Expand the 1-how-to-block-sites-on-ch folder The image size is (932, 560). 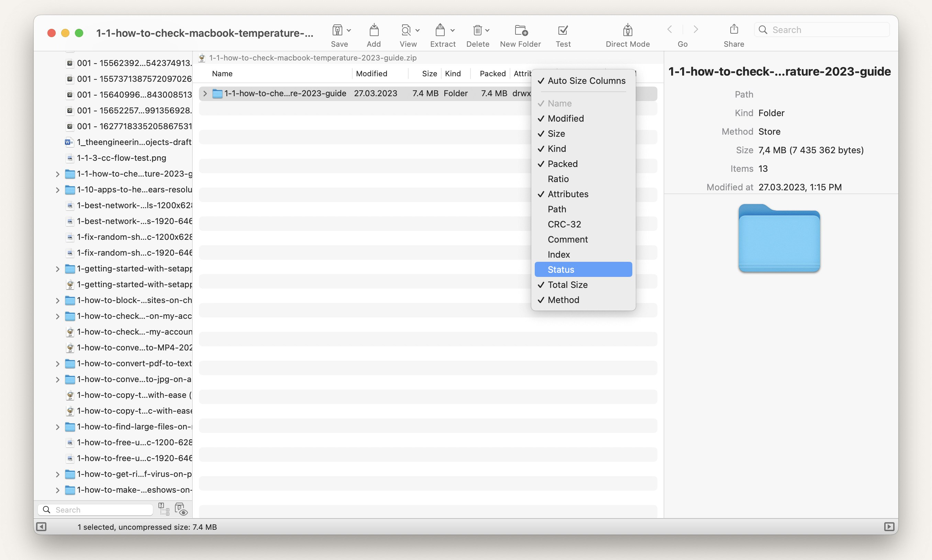57,300
